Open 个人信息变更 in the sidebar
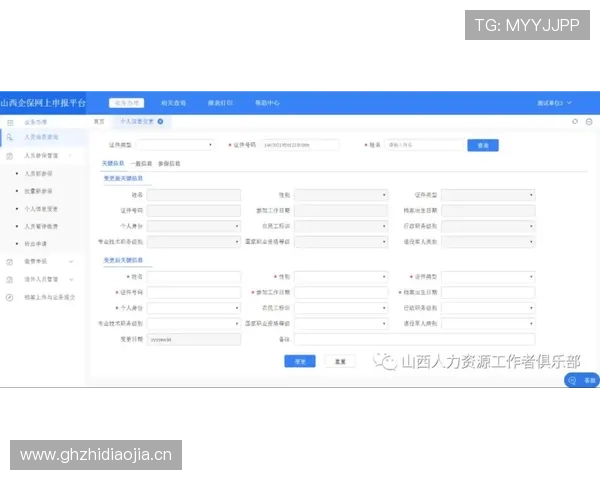The height and width of the screenshot is (480, 600). 41,209
